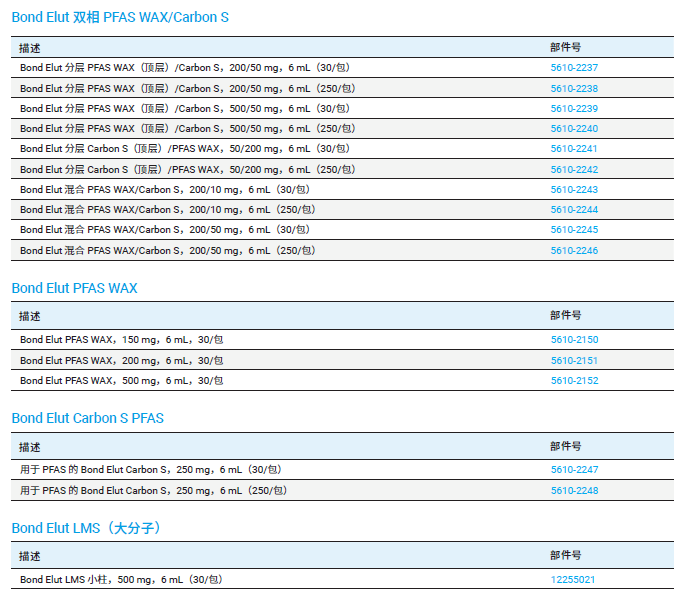Click part number 5610-2238
Viewport: 681px width, 595px height.
pos(574,88)
